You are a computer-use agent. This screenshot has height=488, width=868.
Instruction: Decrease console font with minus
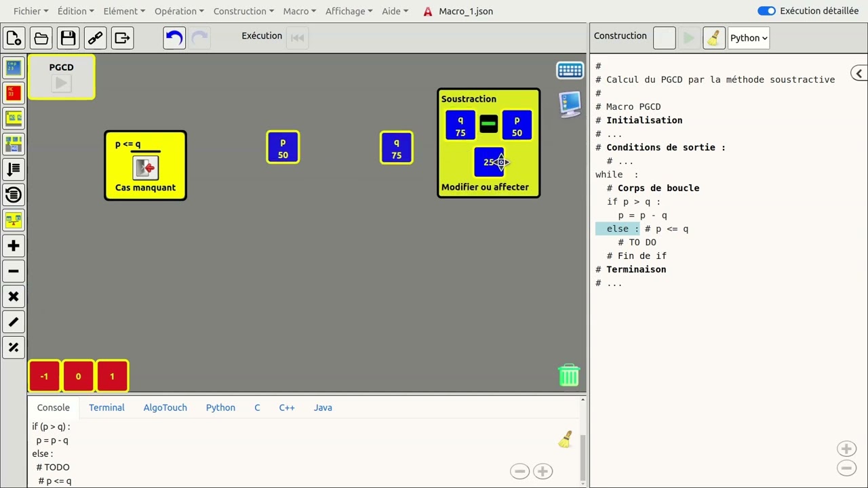520,471
